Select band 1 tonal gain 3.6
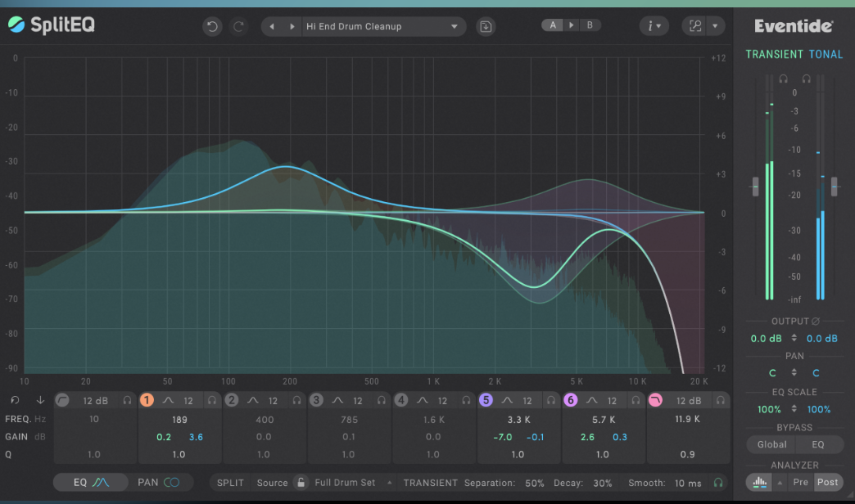855x504 pixels. tap(196, 437)
